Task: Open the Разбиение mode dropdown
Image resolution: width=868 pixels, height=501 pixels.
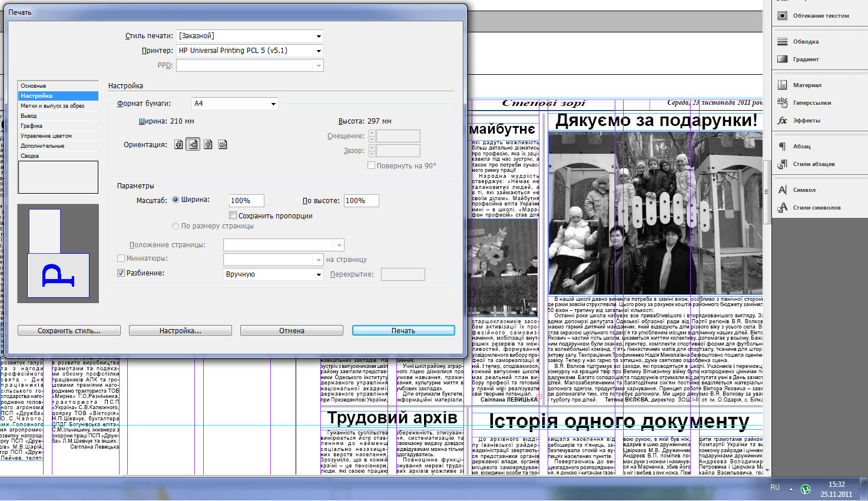Action: pyautogui.click(x=273, y=274)
